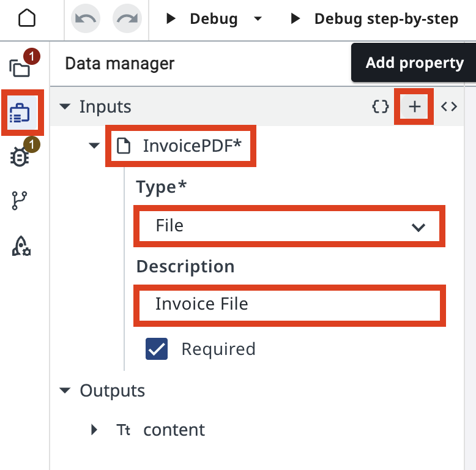476x470 pixels.
Task: Run Debug step-by-step
Action: [x=374, y=19]
